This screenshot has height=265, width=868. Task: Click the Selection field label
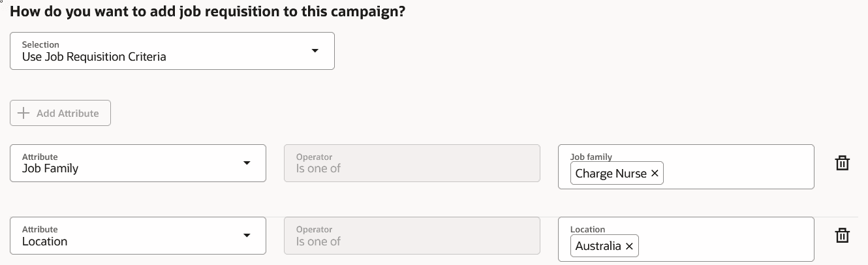pos(40,44)
